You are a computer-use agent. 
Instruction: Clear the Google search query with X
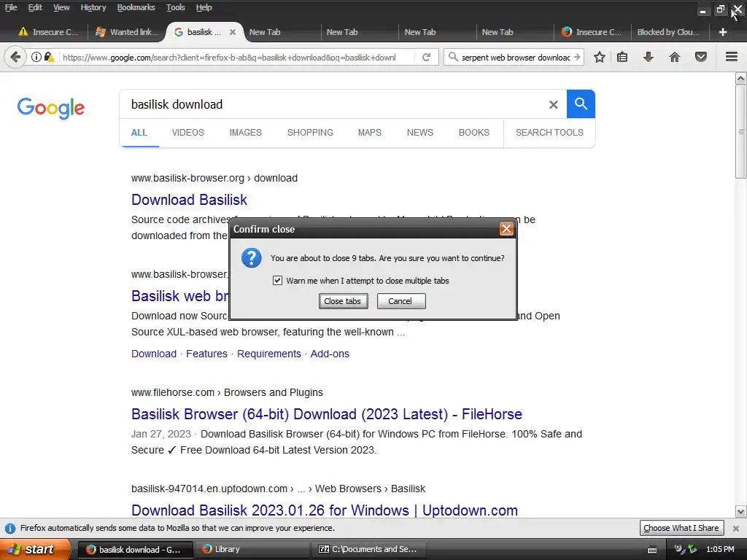coord(553,104)
